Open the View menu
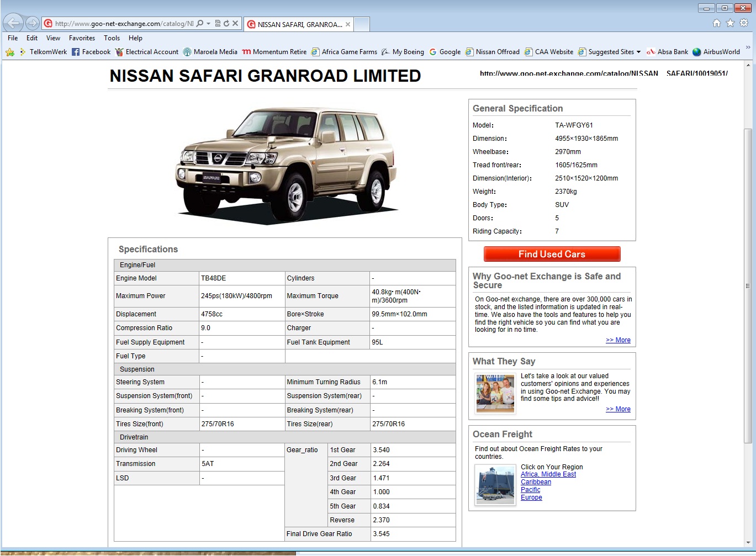Screen dimensions: 756x556 (53, 38)
